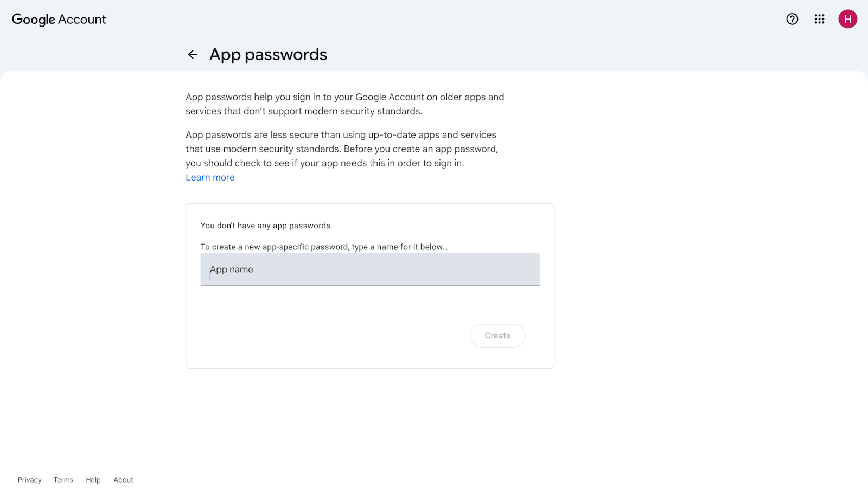This screenshot has width=868, height=494.
Task: Click the "You don't have any app passwords" message
Action: pyautogui.click(x=266, y=226)
